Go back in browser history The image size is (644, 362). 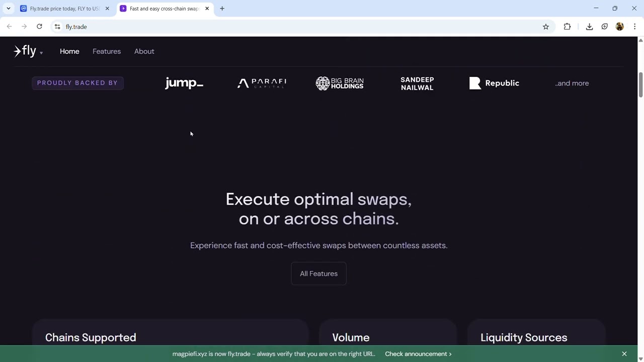(9, 27)
